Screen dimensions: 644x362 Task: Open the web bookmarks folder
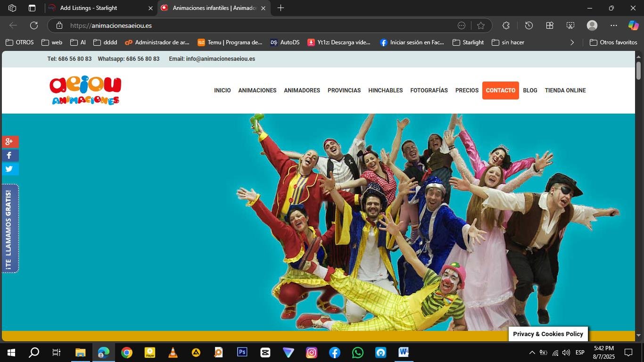pyautogui.click(x=52, y=42)
